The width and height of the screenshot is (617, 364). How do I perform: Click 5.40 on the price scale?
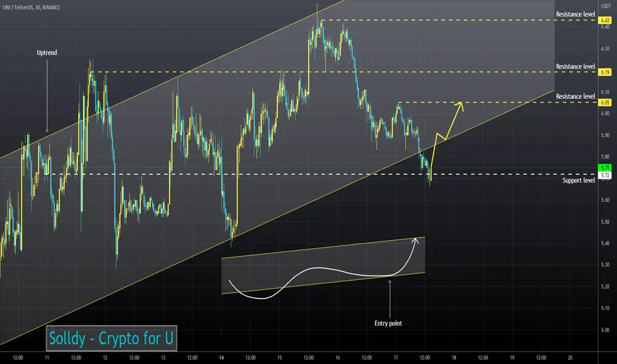[605, 243]
